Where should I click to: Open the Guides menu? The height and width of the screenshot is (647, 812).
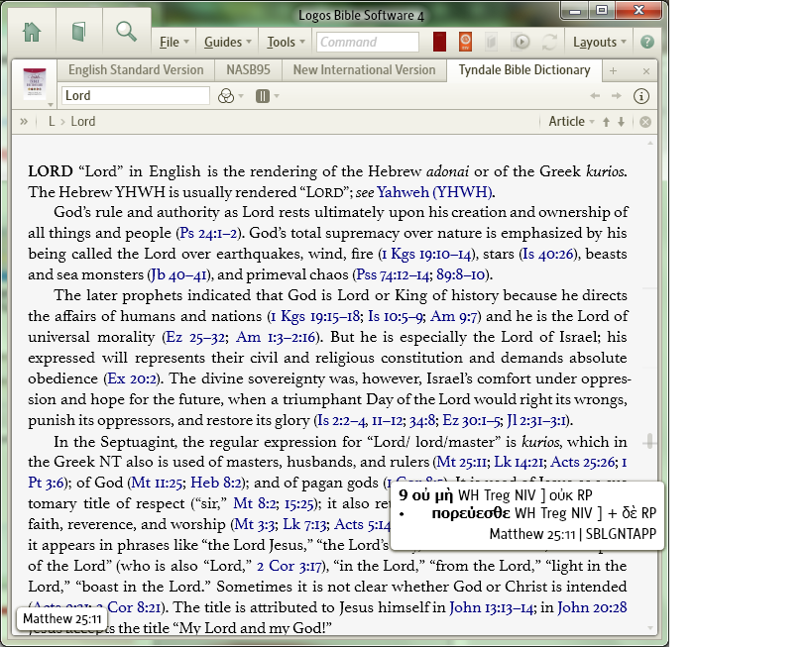228,42
